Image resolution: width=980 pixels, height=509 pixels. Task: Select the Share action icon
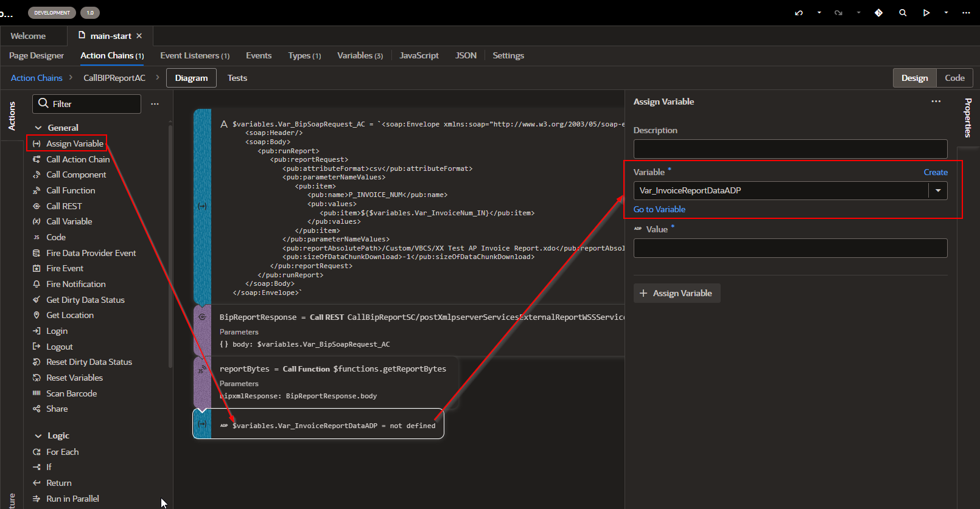(x=37, y=409)
